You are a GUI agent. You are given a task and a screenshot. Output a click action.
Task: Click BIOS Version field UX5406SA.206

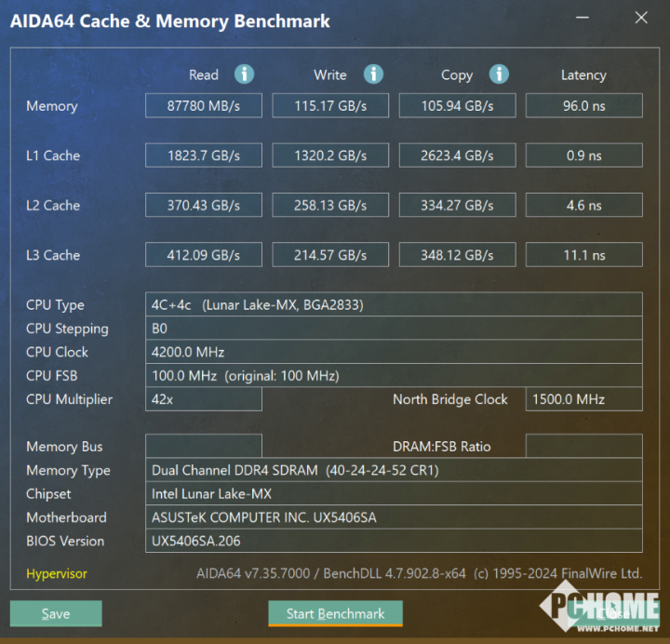pyautogui.click(x=394, y=541)
